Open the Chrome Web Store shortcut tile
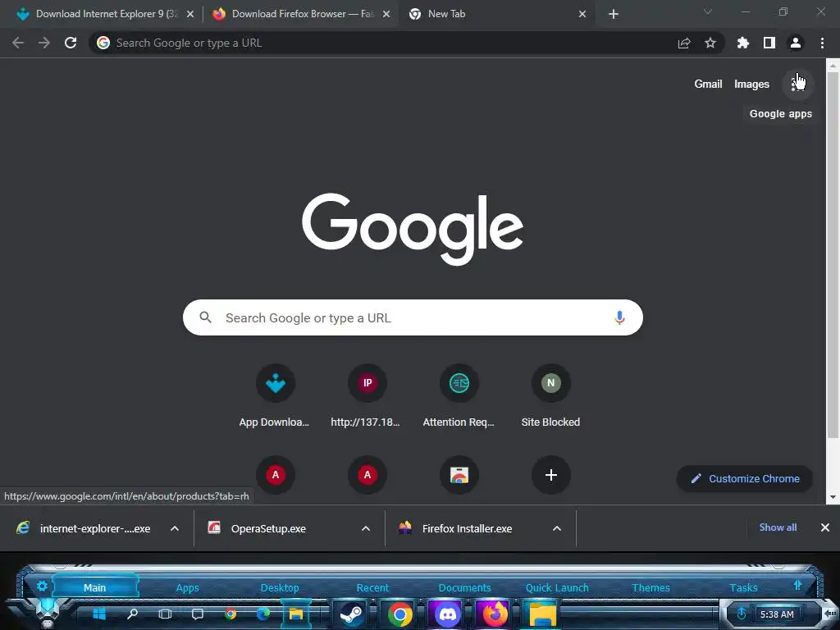Screen dimensions: 840x630 coord(459,475)
